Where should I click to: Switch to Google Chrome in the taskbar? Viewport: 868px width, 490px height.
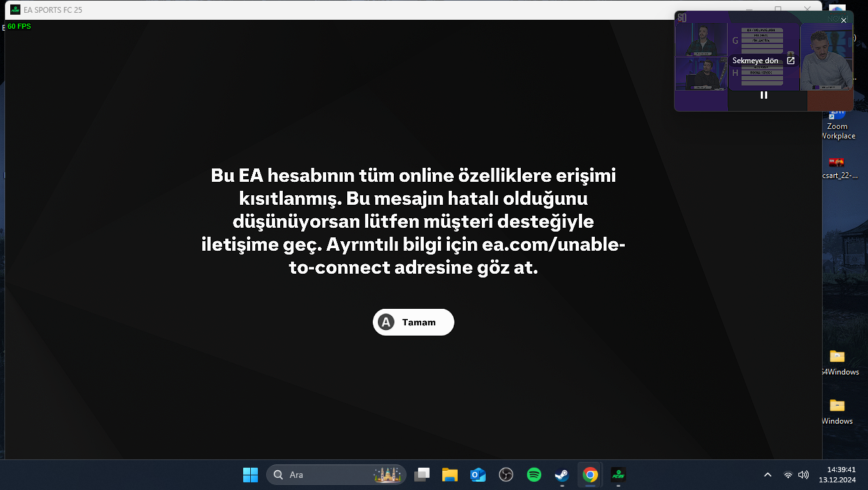tap(590, 475)
